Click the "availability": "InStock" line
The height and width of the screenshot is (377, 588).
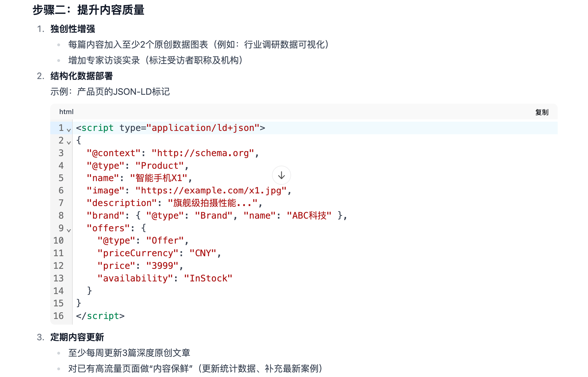[165, 278]
